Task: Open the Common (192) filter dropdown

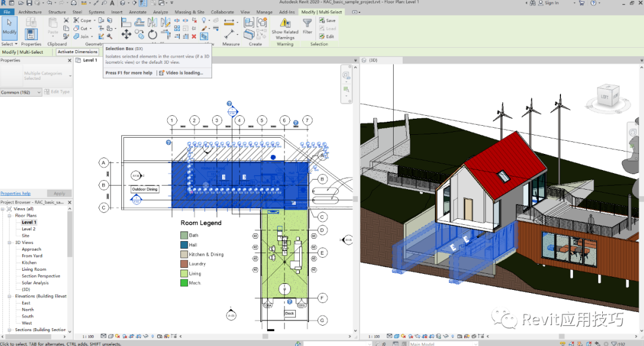Action: click(x=39, y=92)
